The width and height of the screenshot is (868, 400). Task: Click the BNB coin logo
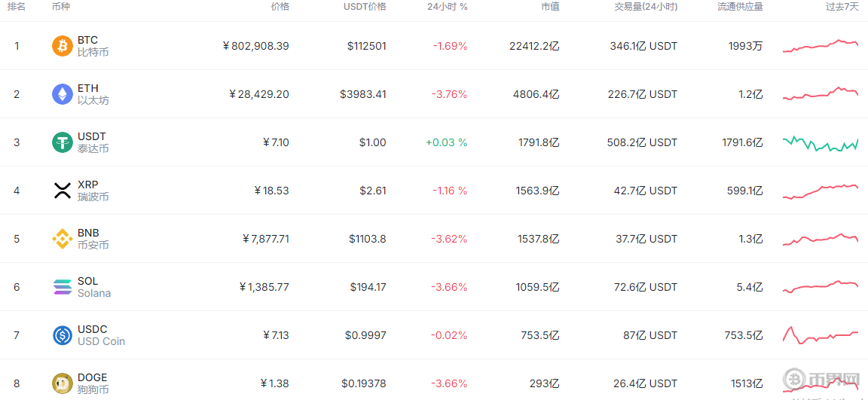coord(62,239)
